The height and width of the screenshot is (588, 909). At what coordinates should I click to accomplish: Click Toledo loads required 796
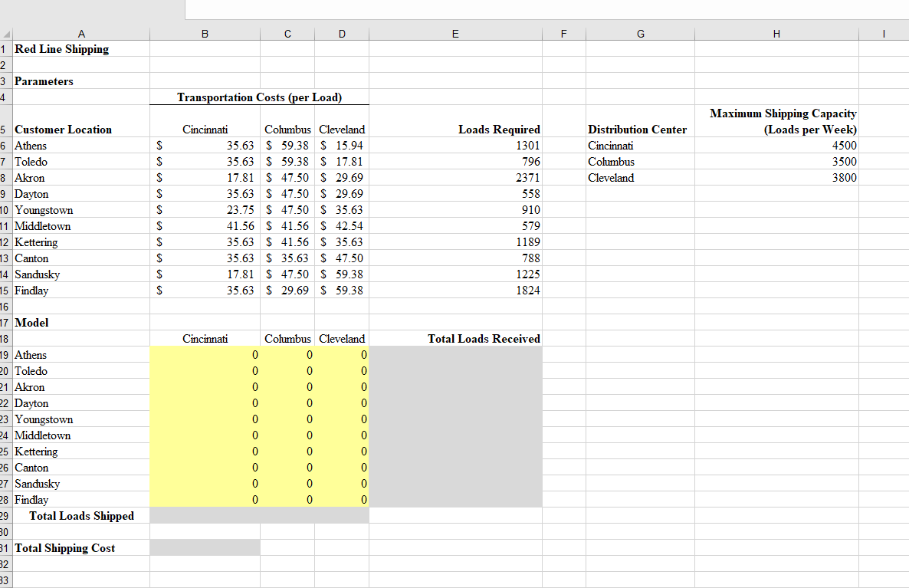tap(455, 162)
